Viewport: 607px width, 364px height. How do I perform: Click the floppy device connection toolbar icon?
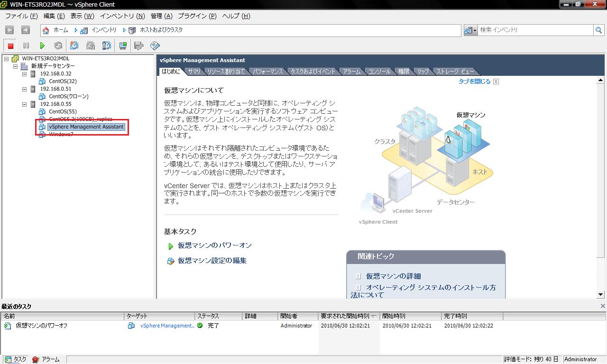click(x=139, y=45)
